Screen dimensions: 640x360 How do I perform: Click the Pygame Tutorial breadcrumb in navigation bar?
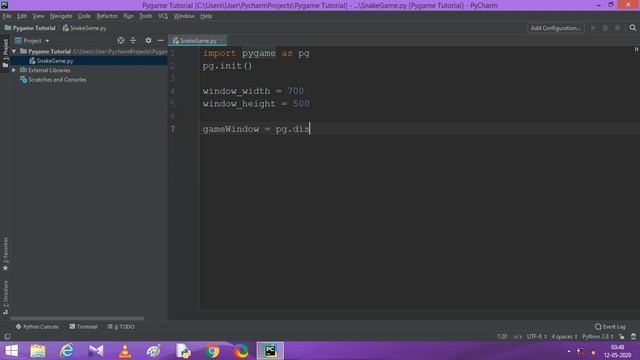30,28
